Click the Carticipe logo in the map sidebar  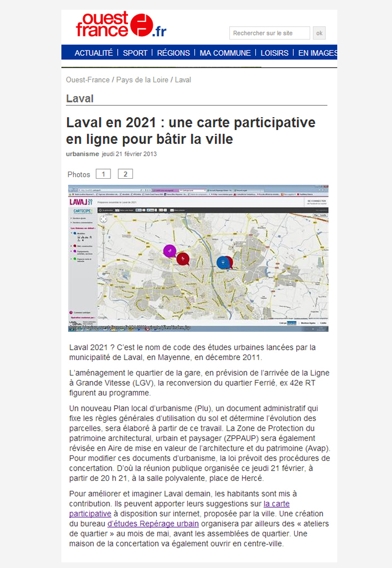[x=82, y=211]
